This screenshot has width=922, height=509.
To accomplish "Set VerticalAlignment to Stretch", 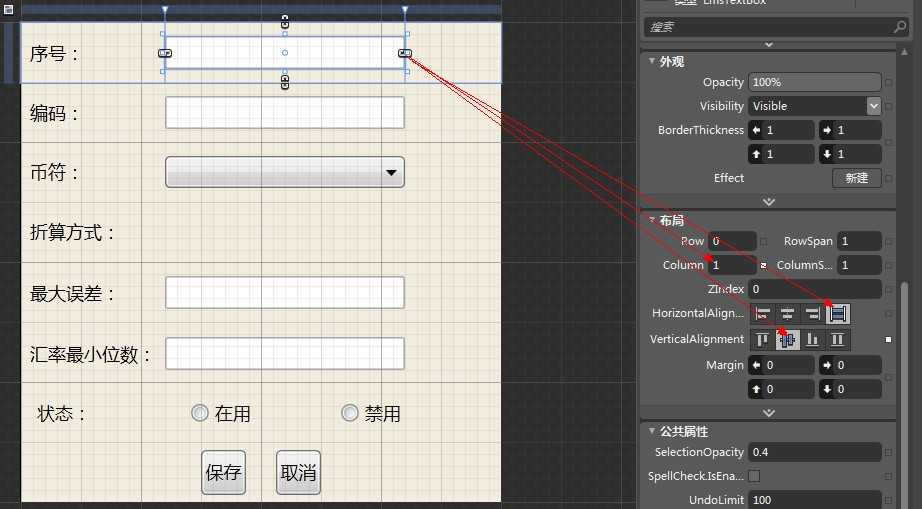I will 838,340.
